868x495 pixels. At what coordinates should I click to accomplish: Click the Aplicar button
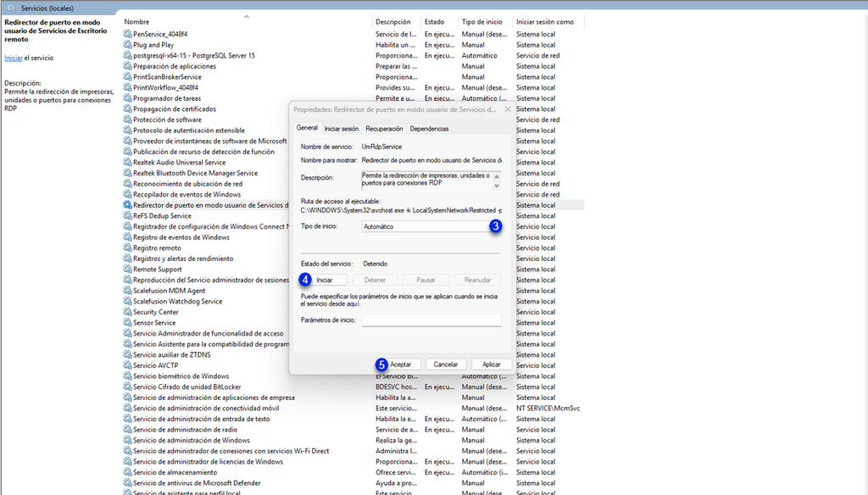point(491,364)
